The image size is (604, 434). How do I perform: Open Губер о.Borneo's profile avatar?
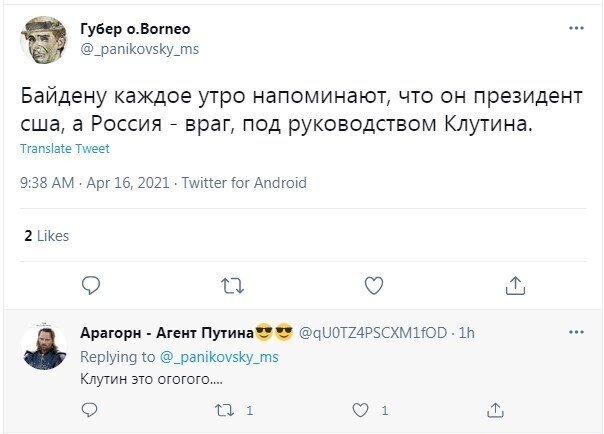click(45, 39)
